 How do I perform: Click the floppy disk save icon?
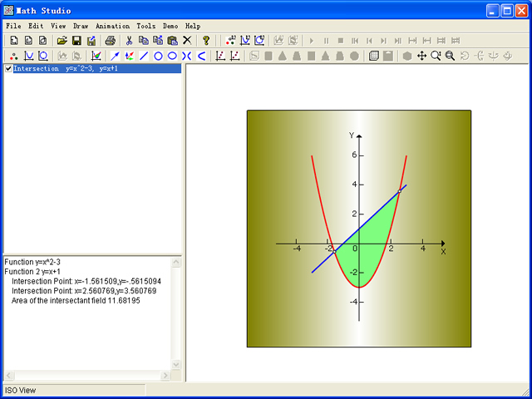(76, 41)
